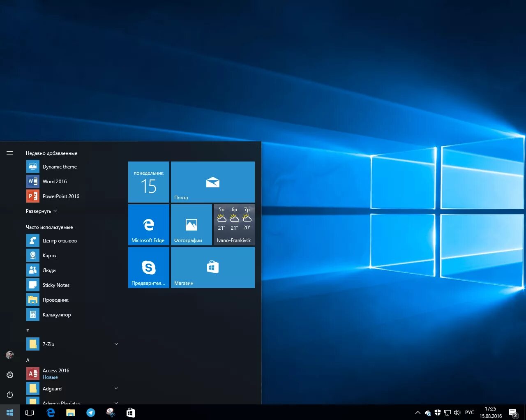Viewport: 526px width, 420px height.
Task: Open Task View on taskbar
Action: 30,412
